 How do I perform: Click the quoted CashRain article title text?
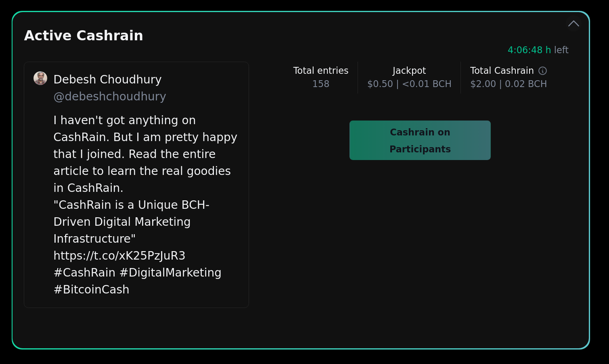[x=132, y=222]
